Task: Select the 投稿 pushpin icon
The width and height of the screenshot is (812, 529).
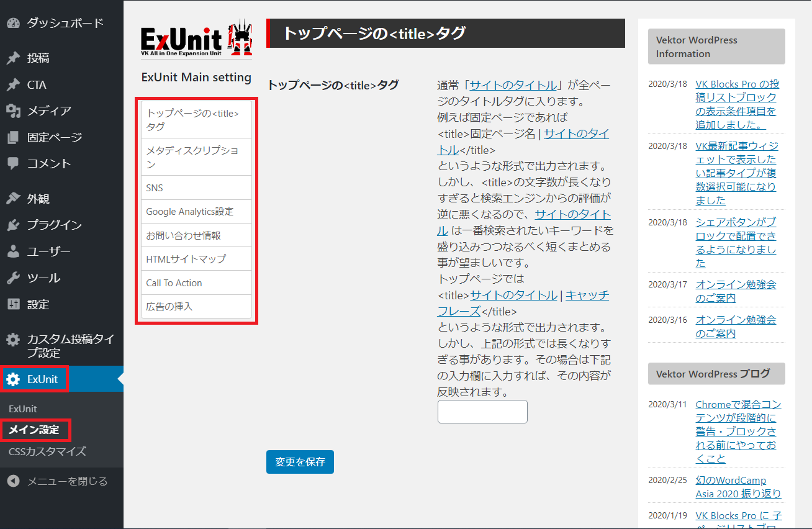Action: coord(14,57)
